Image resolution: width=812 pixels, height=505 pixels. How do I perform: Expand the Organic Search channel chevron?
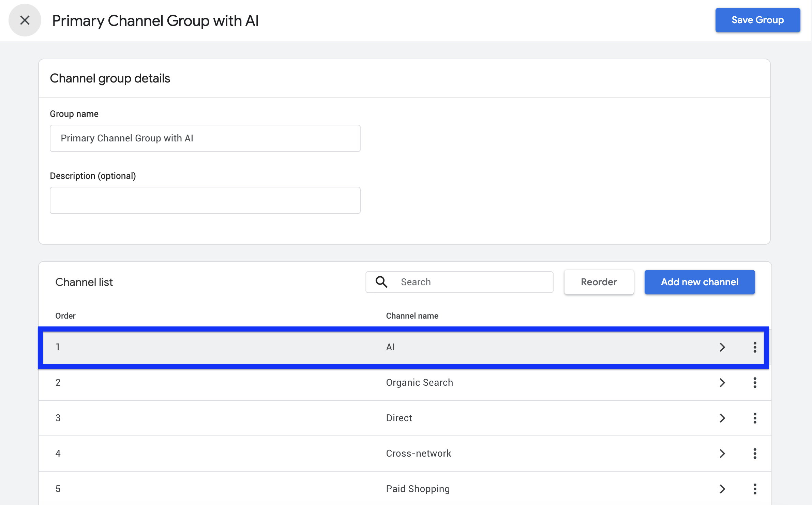(722, 382)
